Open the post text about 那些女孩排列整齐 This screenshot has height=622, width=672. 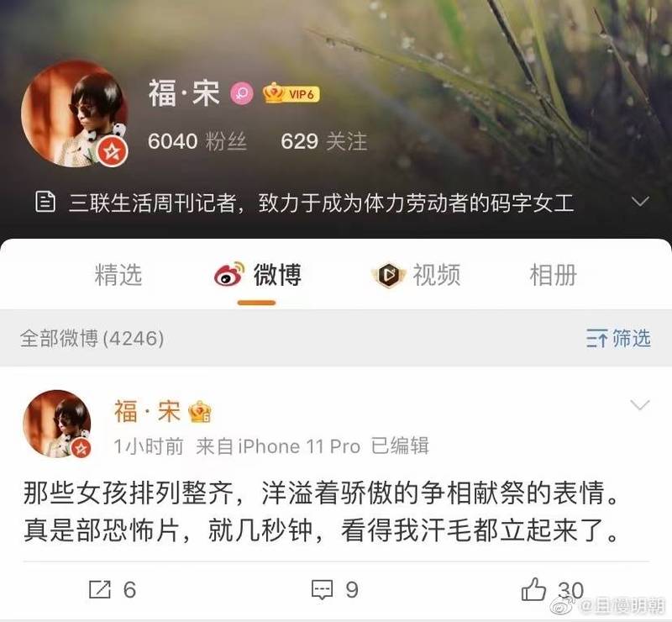coord(322,511)
